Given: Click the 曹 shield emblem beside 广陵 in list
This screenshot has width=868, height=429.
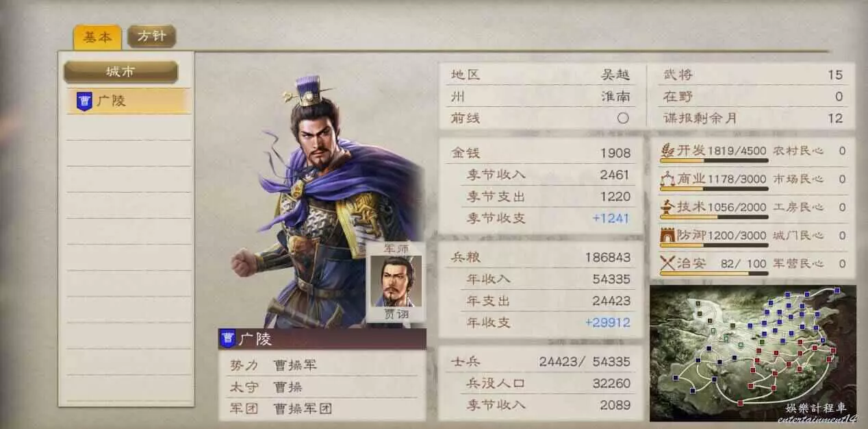Looking at the screenshot, I should pos(84,101).
